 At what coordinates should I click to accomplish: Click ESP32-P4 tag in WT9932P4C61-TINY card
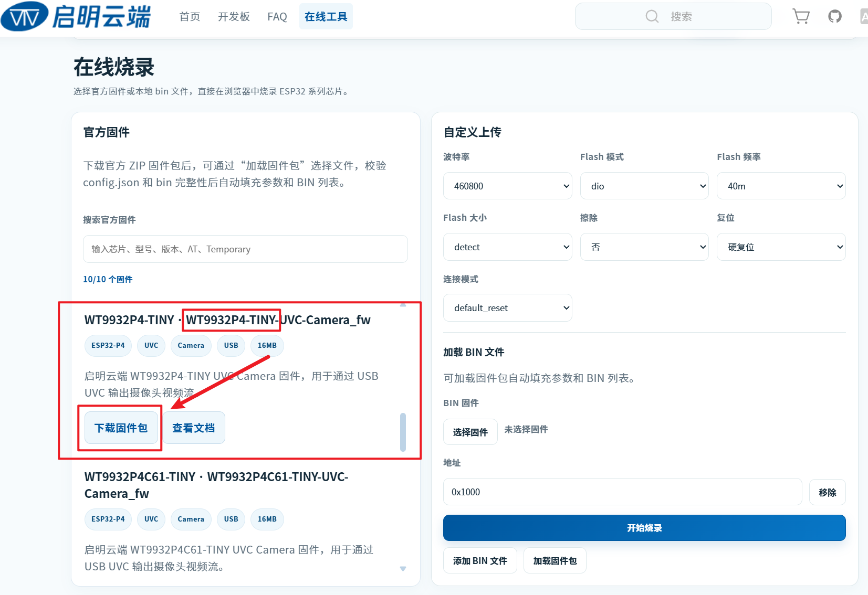pos(108,519)
